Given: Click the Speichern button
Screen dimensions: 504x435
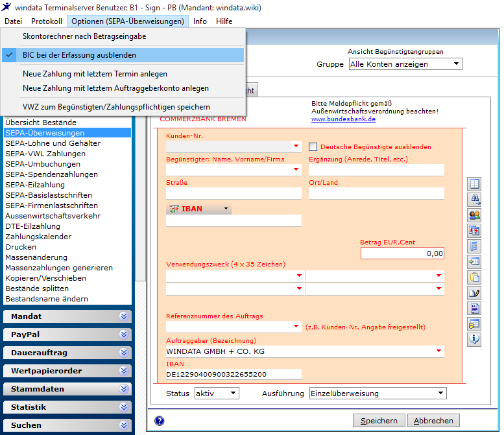Looking at the screenshot, I should 379,421.
